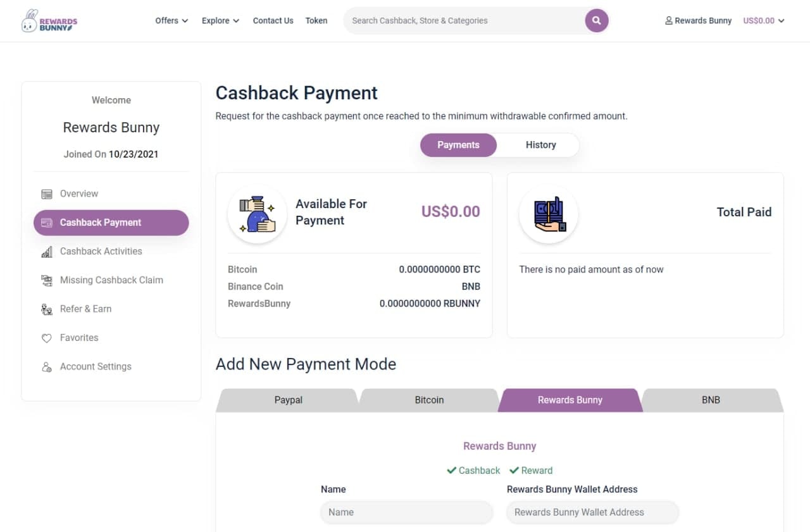Click the Refer & Earn people icon
Screen dimensions: 810x532
(46, 309)
